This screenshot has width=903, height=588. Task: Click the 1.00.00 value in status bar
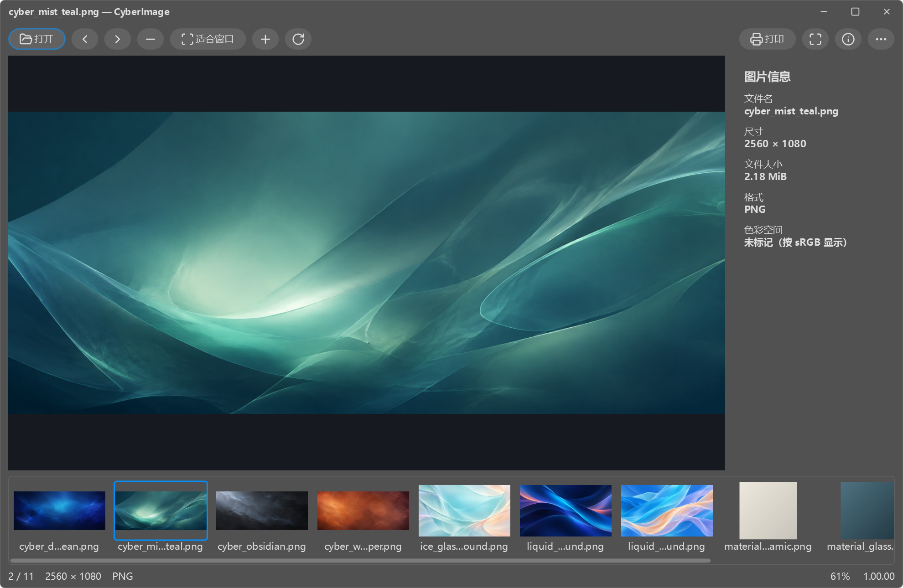click(879, 576)
